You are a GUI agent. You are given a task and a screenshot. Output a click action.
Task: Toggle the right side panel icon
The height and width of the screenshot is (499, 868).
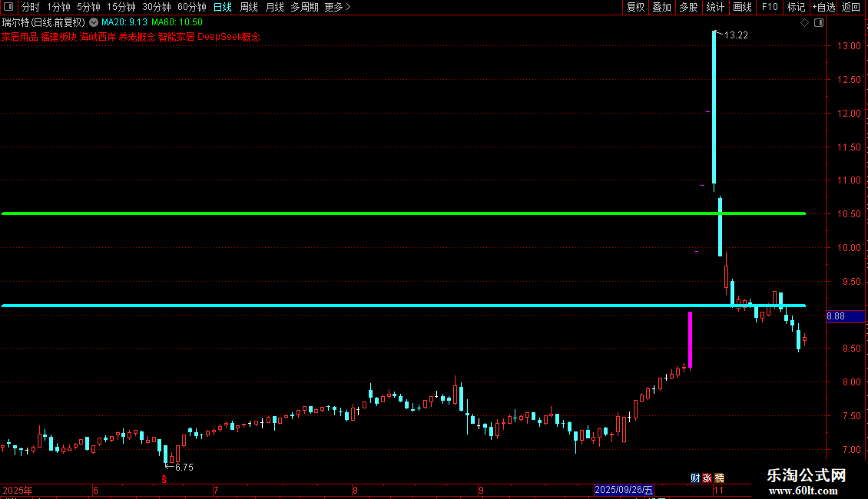819,23
